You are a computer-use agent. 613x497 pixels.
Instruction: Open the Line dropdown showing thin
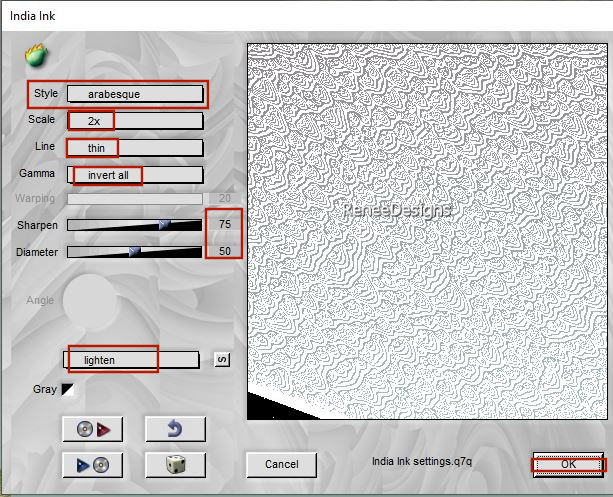[x=135, y=148]
